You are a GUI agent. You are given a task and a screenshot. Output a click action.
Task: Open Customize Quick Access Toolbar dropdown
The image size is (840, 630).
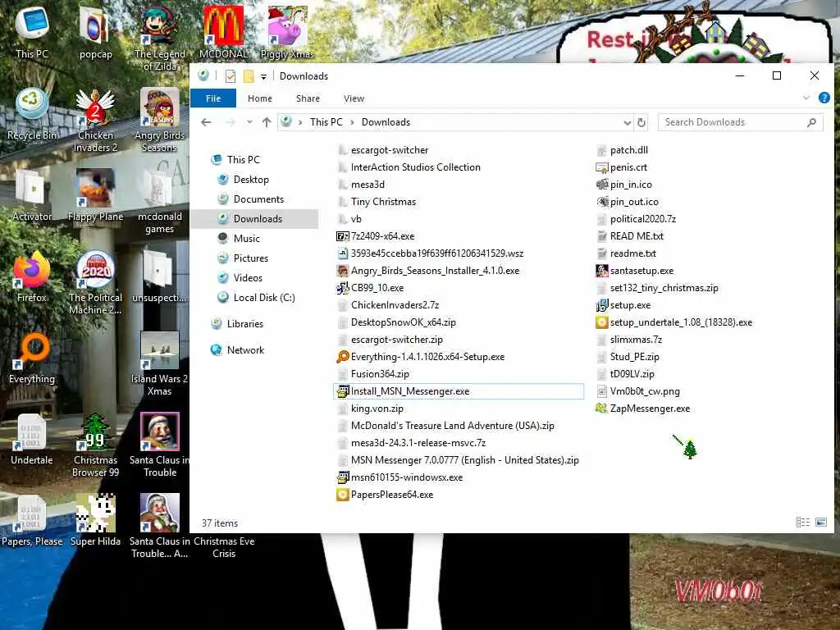[263, 76]
